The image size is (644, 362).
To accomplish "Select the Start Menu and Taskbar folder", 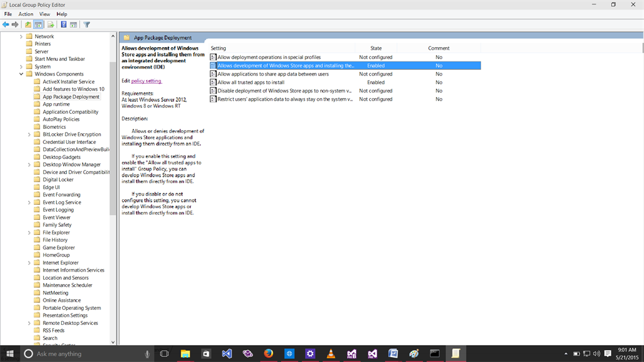I will 60,59.
